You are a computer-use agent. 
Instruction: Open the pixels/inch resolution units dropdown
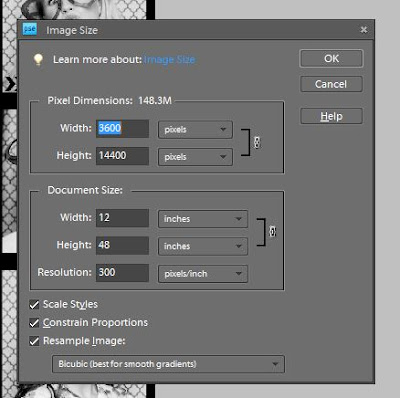(203, 274)
